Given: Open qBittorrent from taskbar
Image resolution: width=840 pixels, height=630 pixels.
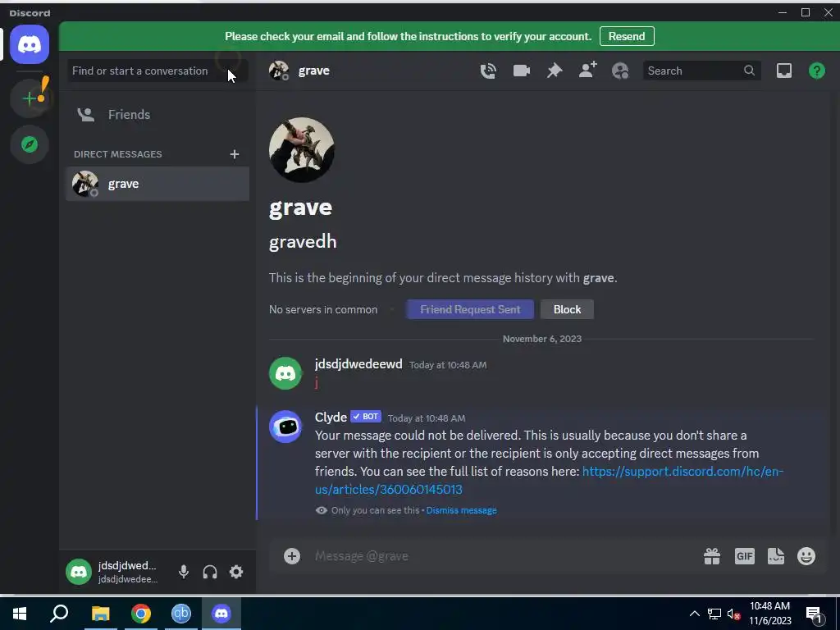Looking at the screenshot, I should (181, 614).
